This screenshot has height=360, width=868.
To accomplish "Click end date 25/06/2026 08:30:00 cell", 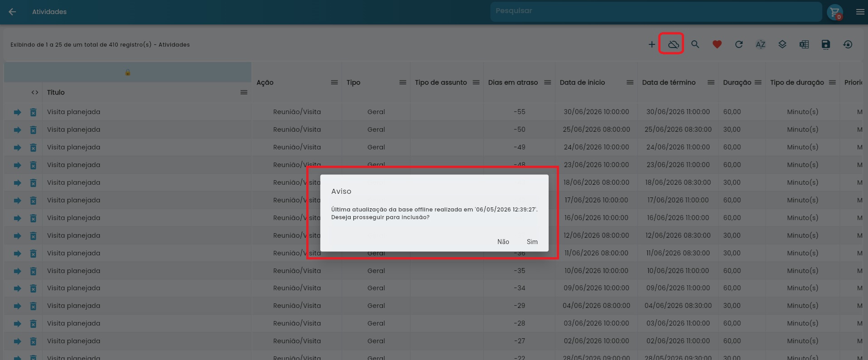I will coord(678,130).
